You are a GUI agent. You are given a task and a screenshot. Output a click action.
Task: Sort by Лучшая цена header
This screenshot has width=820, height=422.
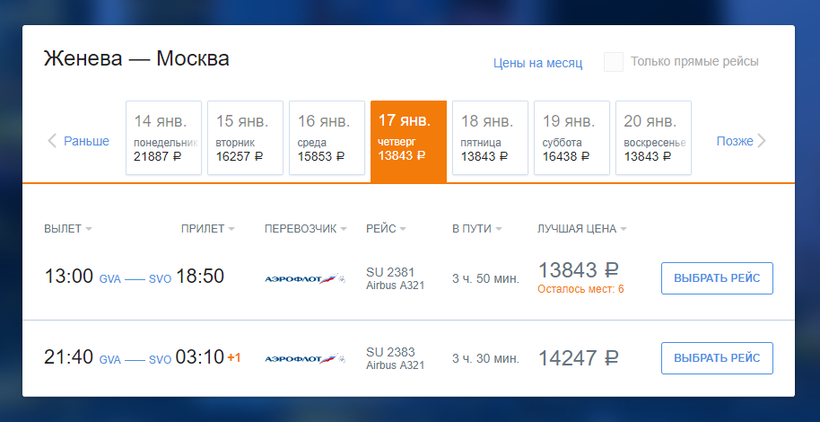(581, 229)
